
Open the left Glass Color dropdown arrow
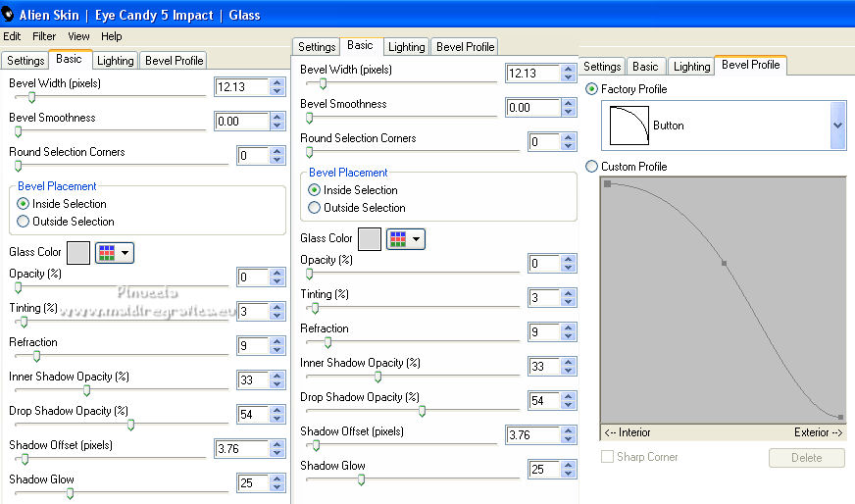126,253
